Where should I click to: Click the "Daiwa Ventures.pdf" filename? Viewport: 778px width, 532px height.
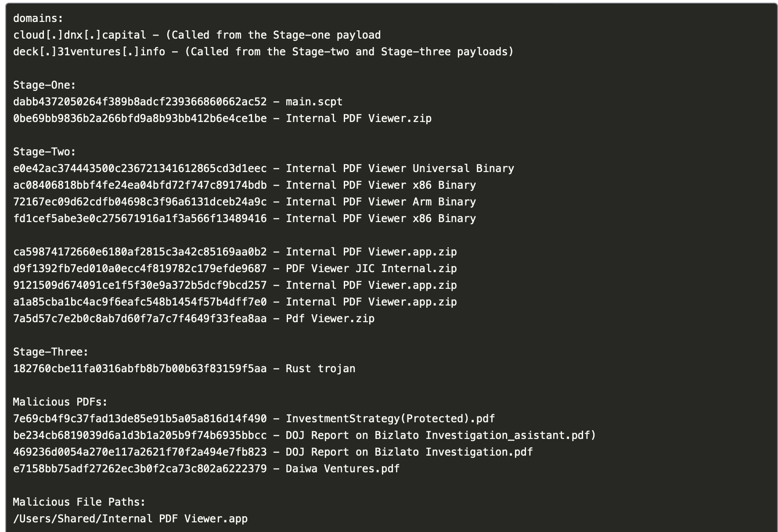tap(342, 469)
